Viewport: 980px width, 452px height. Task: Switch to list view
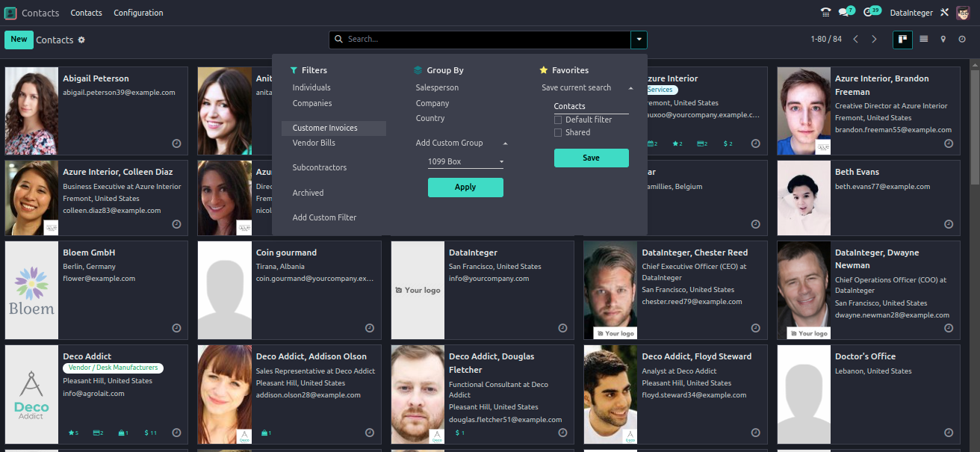924,40
